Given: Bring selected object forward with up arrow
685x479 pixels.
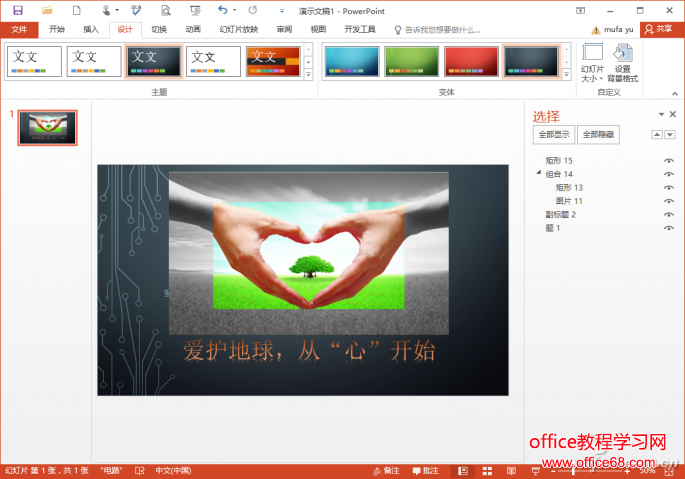Looking at the screenshot, I should (657, 134).
